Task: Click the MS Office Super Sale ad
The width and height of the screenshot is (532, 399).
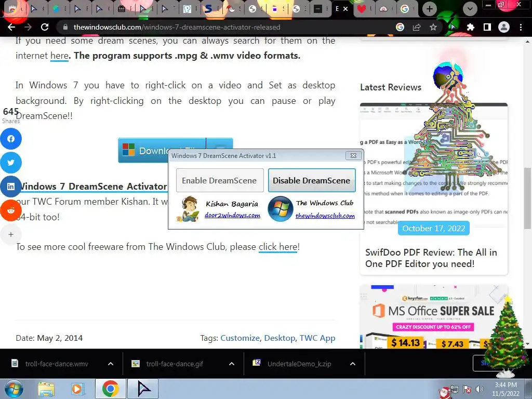Action: [434, 316]
